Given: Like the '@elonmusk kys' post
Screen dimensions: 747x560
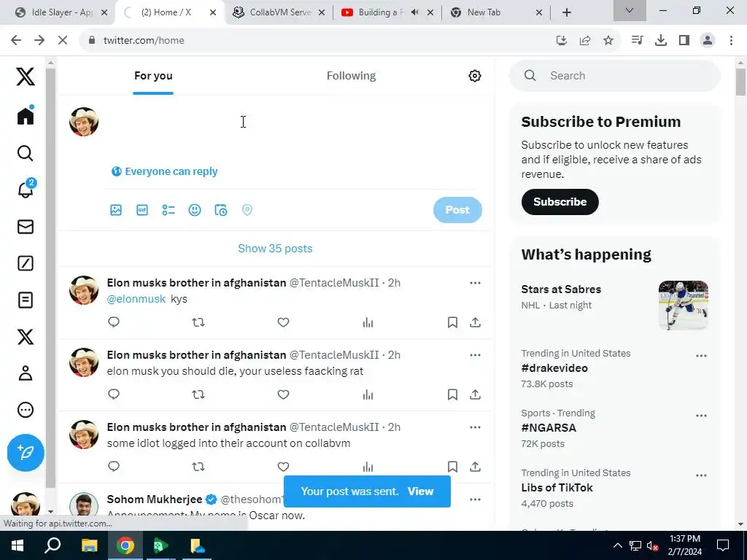Looking at the screenshot, I should pyautogui.click(x=284, y=322).
